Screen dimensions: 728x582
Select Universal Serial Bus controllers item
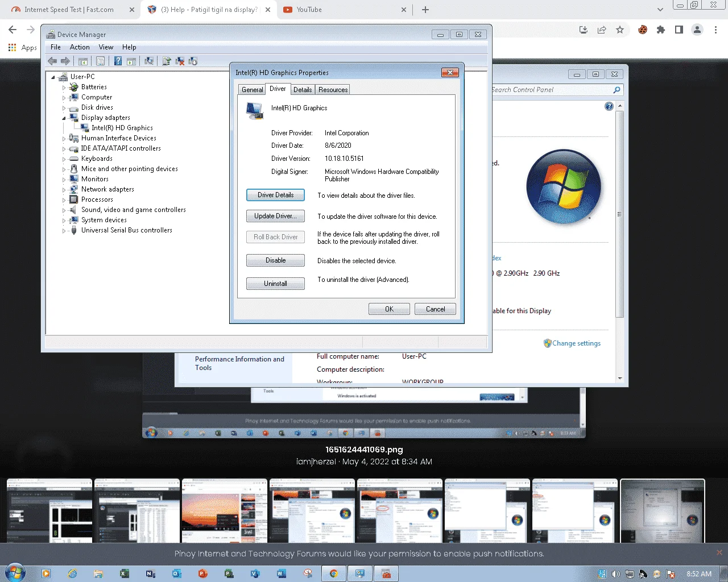pyautogui.click(x=127, y=230)
